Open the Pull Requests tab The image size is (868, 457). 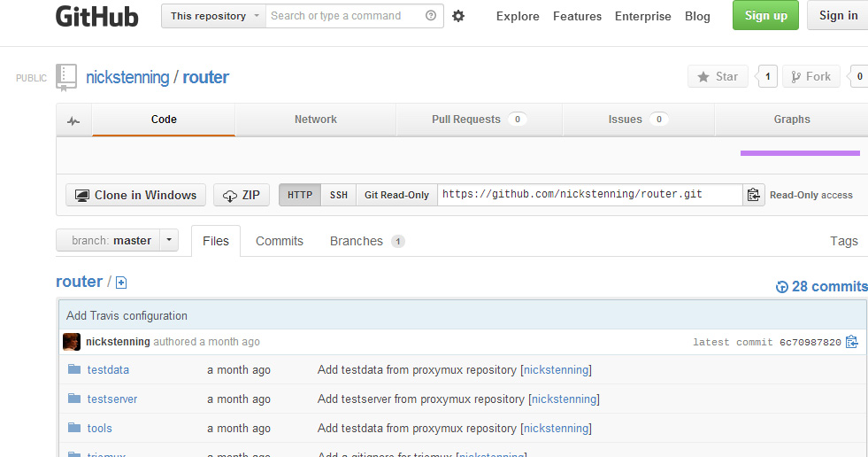480,120
